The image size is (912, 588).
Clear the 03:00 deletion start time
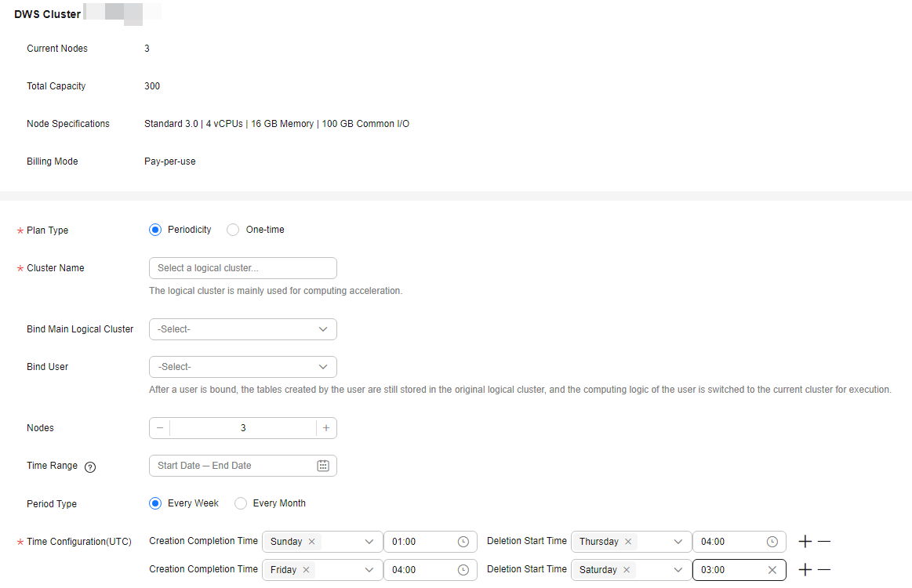pyautogui.click(x=772, y=570)
